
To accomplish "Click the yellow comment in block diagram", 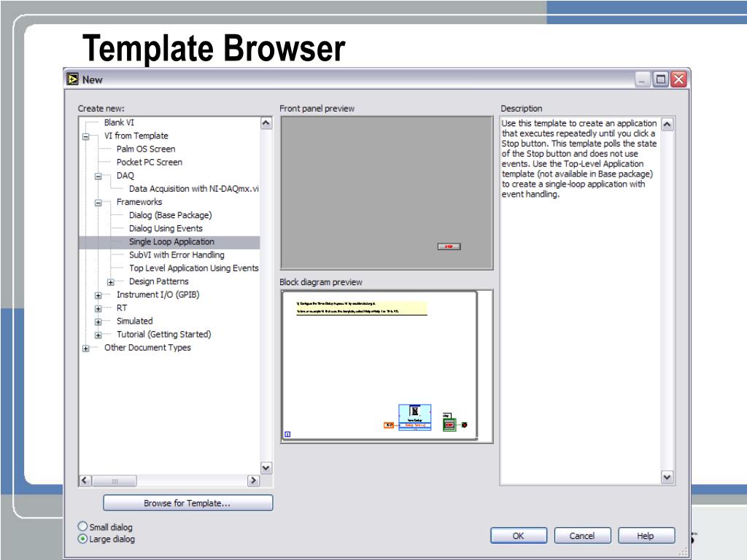I will coord(362,308).
